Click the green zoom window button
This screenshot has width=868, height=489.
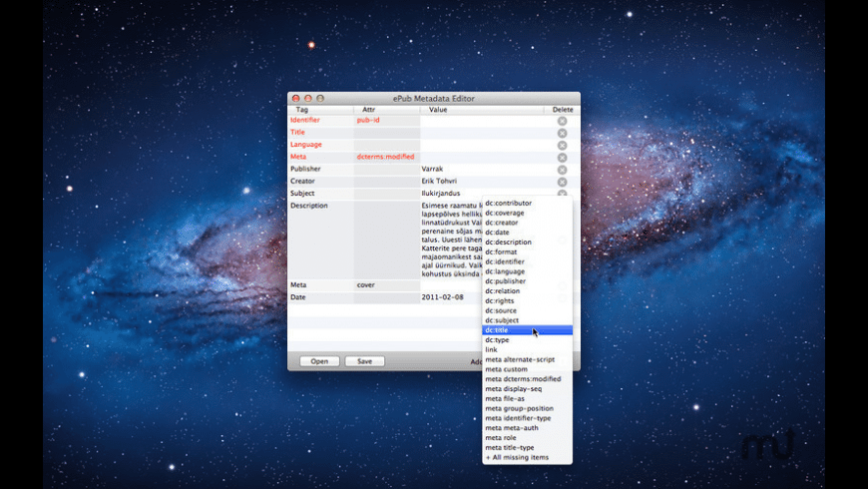pos(319,99)
